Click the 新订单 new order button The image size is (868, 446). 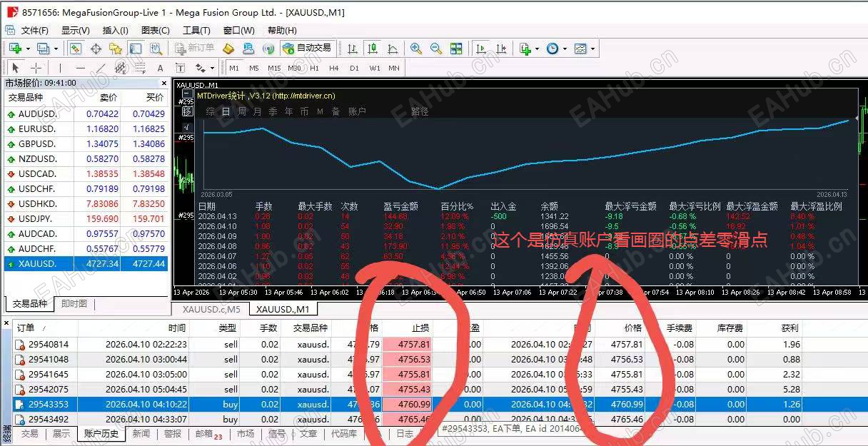point(194,49)
